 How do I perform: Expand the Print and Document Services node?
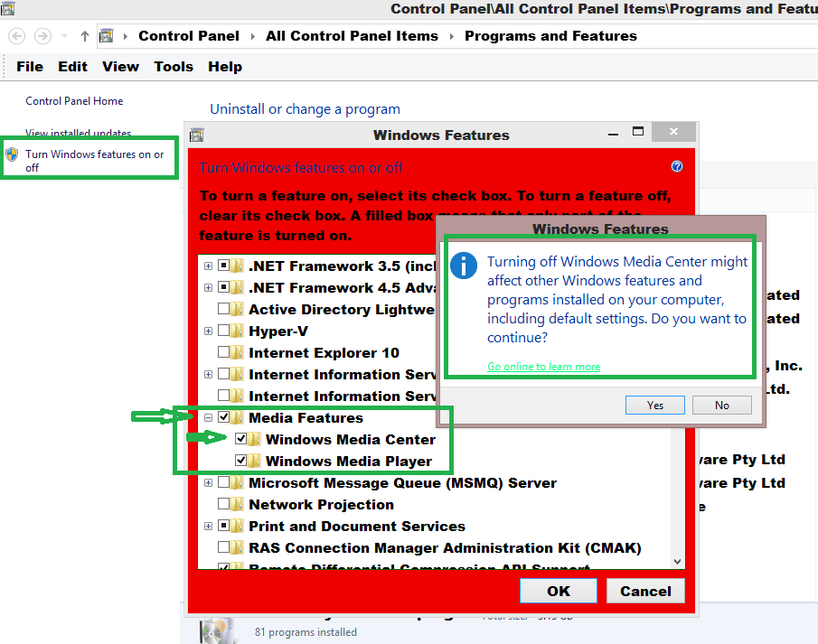point(208,527)
